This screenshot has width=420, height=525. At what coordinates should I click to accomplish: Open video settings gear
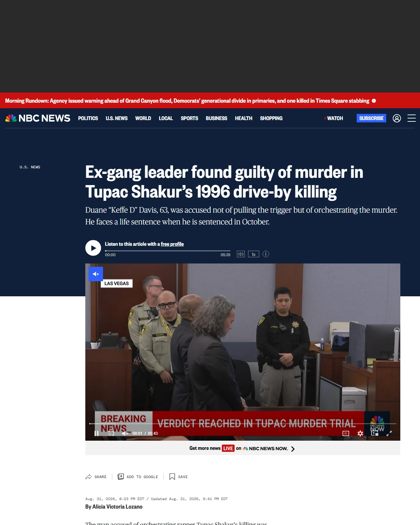pos(360,433)
